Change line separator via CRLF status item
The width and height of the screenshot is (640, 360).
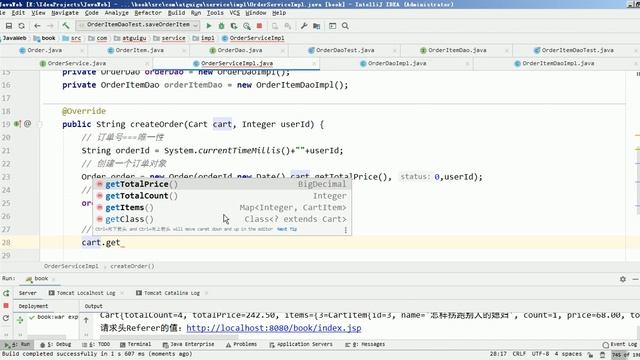[519, 354]
